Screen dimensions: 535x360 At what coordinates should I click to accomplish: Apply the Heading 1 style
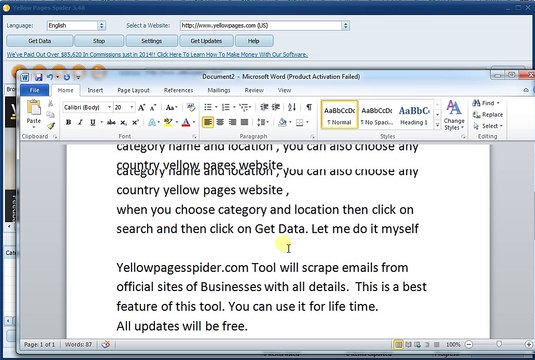(x=414, y=115)
